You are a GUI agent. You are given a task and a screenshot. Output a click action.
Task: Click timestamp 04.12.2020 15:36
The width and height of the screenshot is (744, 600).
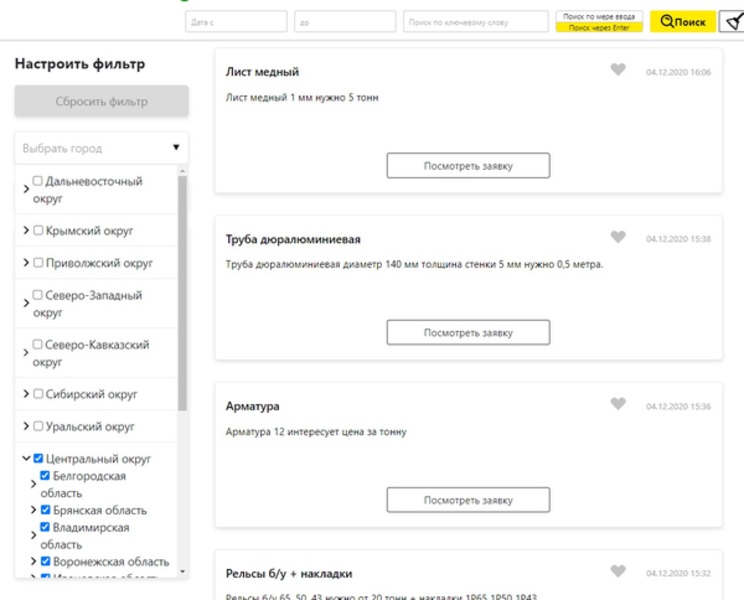(x=679, y=406)
